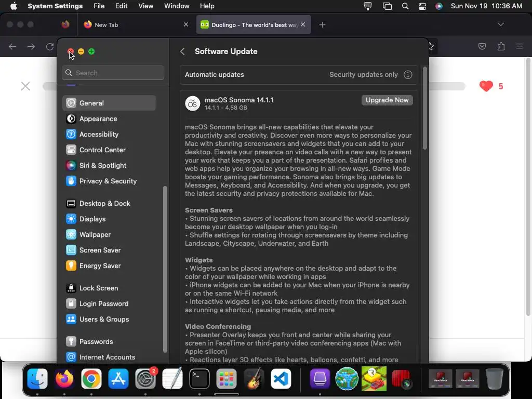
Task: Quit the Duolingo lesson with X
Action: [x=25, y=86]
